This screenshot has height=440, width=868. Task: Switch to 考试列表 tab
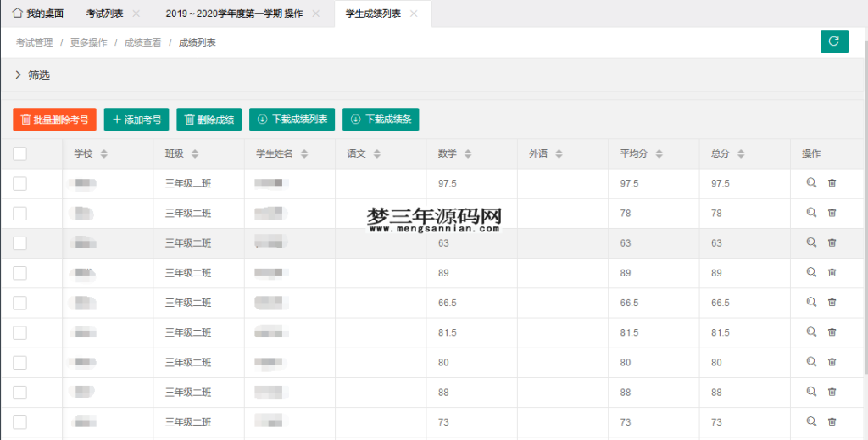(104, 14)
